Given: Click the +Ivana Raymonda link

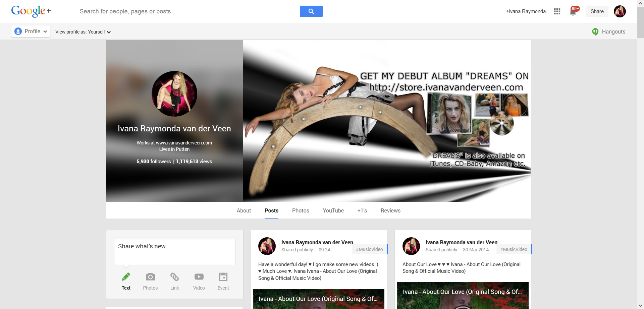Looking at the screenshot, I should pos(526,11).
